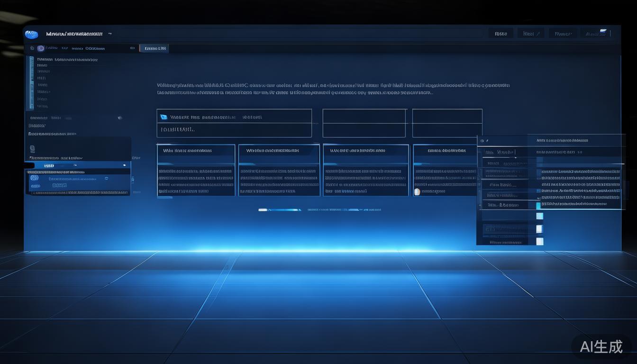Open the first card with the blue border
Image resolution: width=637 pixels, height=364 pixels.
click(196, 170)
